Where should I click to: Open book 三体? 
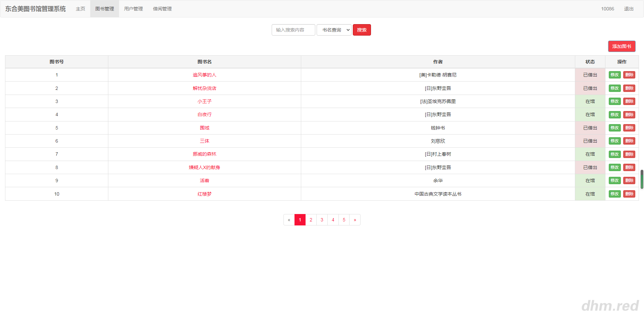pos(205,141)
